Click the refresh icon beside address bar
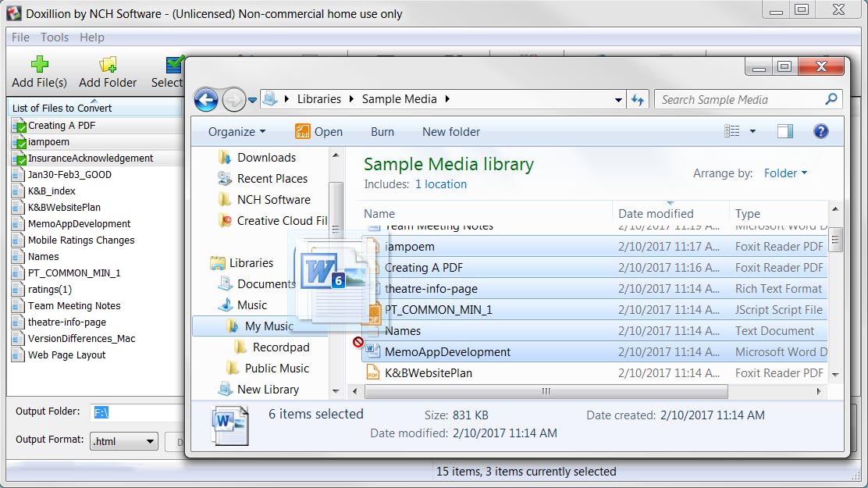The width and height of the screenshot is (868, 488). [638, 99]
